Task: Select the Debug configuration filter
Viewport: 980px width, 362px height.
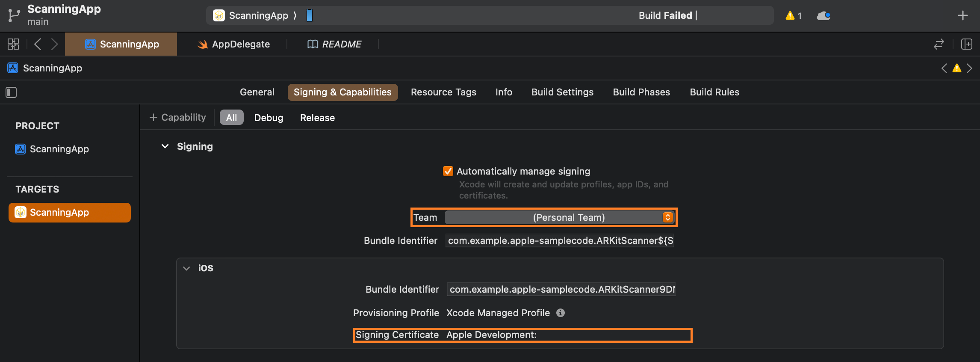Action: (269, 118)
